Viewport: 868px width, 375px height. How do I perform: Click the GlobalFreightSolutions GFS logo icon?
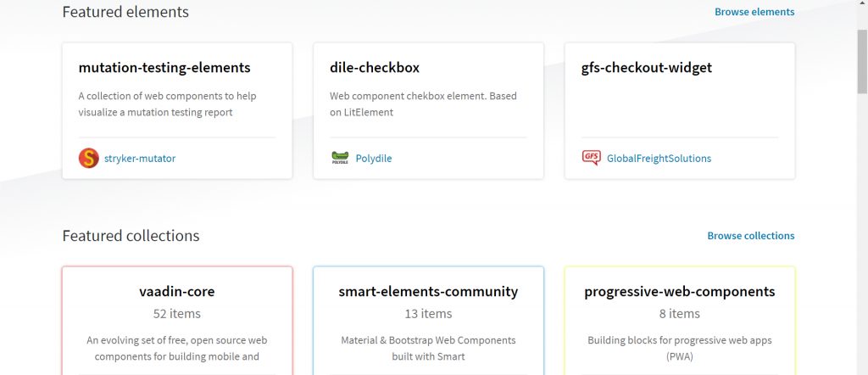(x=591, y=158)
